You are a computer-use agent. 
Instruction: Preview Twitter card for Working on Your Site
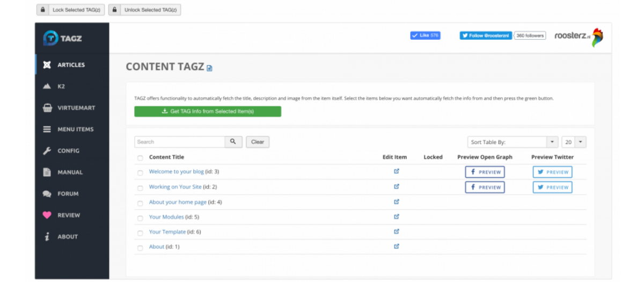tap(552, 187)
